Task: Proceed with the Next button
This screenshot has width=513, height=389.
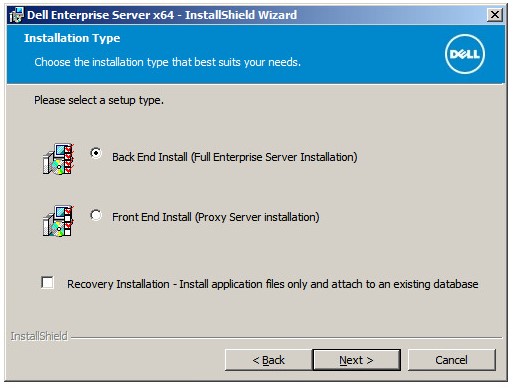Action: pyautogui.click(x=356, y=360)
